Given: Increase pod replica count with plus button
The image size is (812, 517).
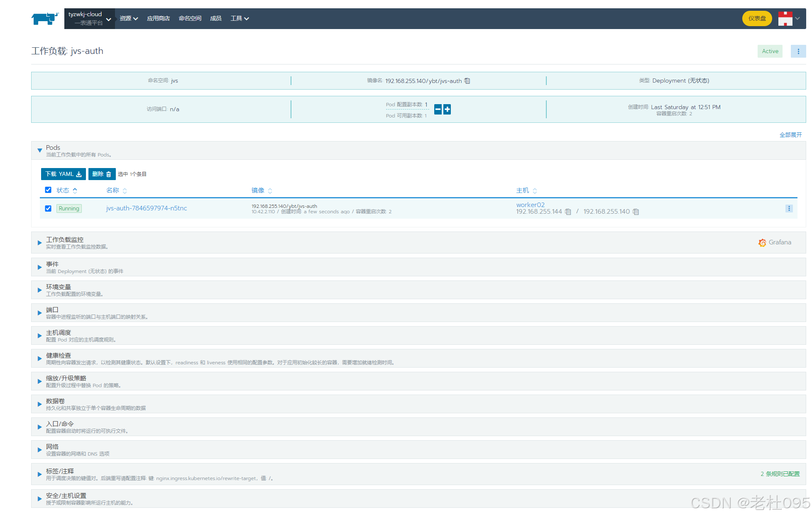Looking at the screenshot, I should pyautogui.click(x=447, y=110).
